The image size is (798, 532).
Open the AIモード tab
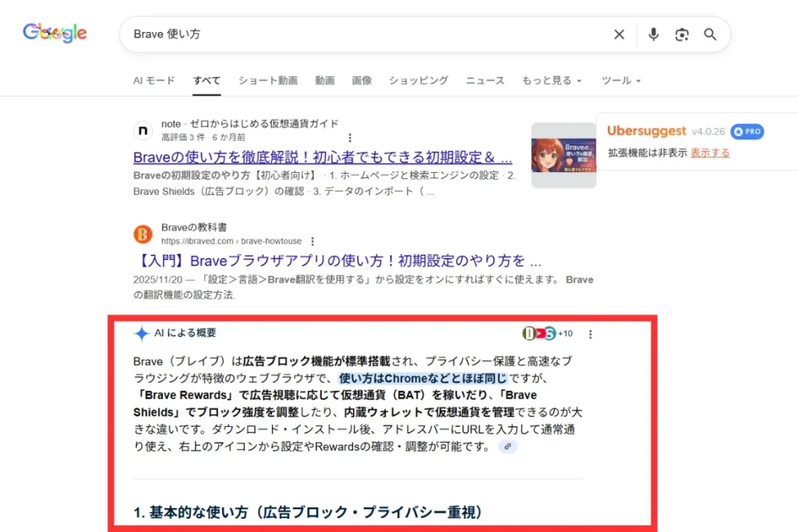[x=154, y=80]
